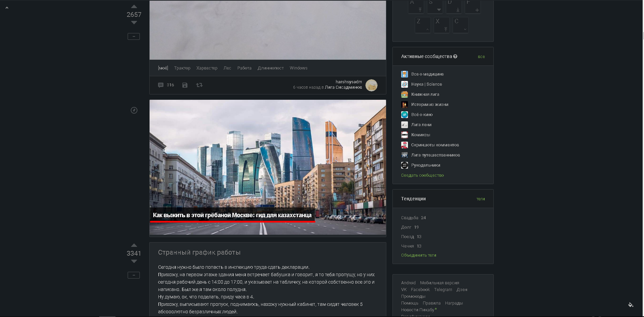
Task: Collapse the post rated 3341 with minus button
Action: [134, 275]
